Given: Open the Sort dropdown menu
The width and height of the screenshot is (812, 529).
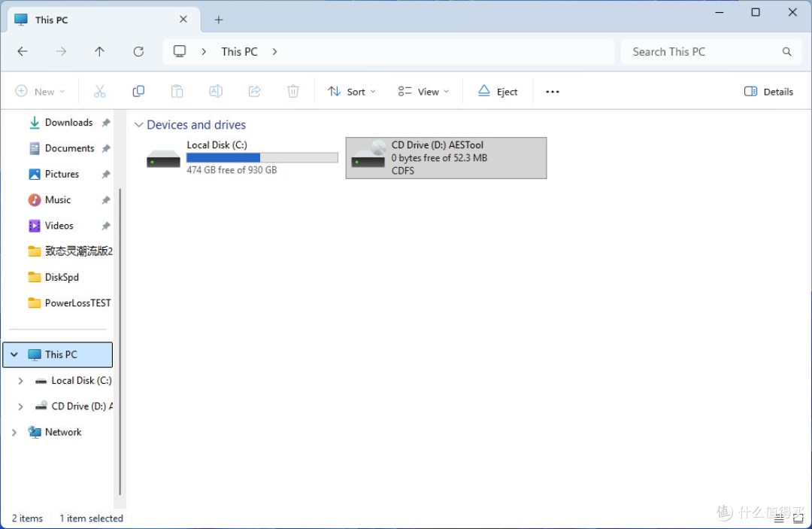Looking at the screenshot, I should [352, 92].
